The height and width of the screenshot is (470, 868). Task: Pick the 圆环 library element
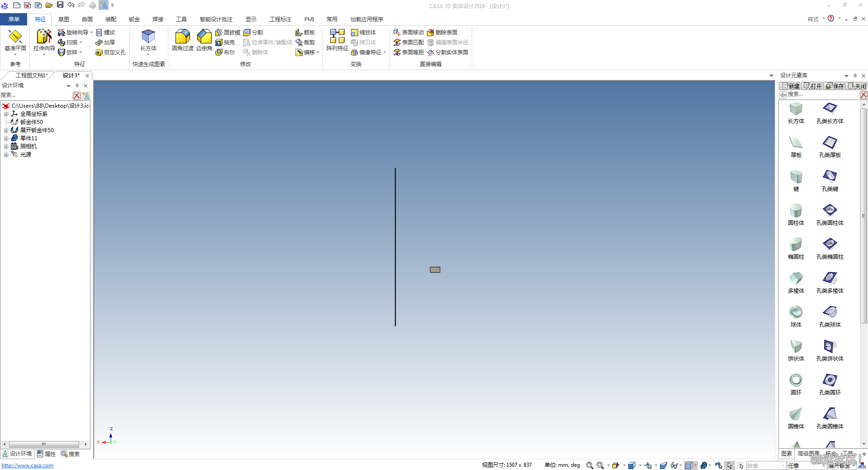[x=796, y=384]
